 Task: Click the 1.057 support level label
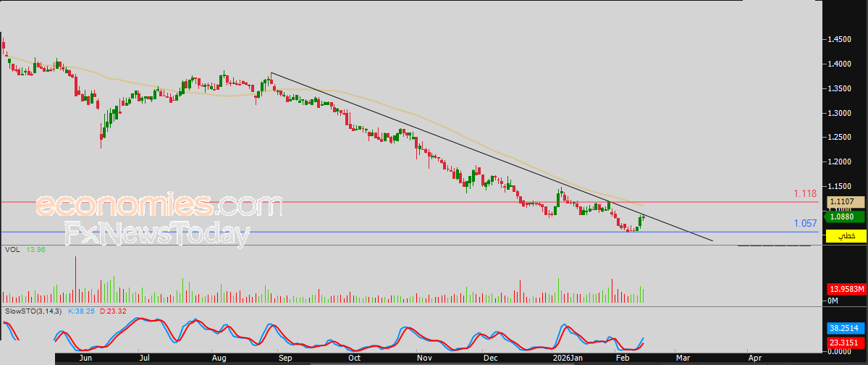(x=805, y=224)
